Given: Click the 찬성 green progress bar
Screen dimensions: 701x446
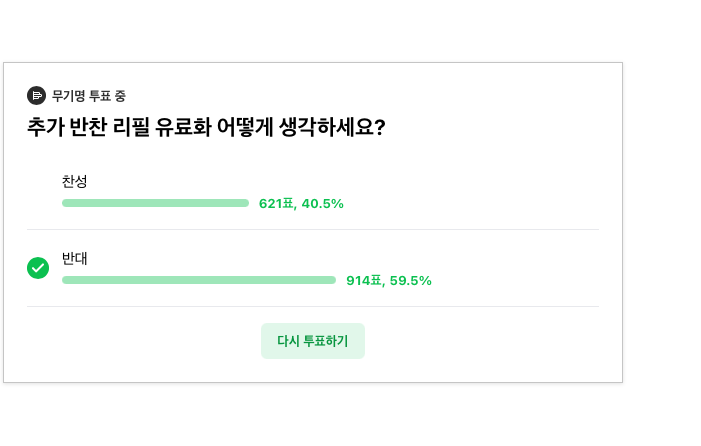Looking at the screenshot, I should click(155, 203).
